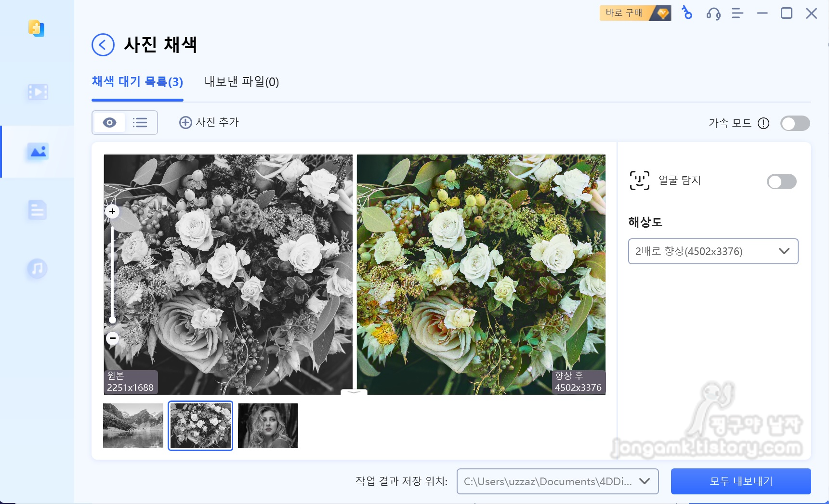This screenshot has height=504, width=829.
Task: Click the 가속 모드 info icon
Action: click(x=763, y=123)
